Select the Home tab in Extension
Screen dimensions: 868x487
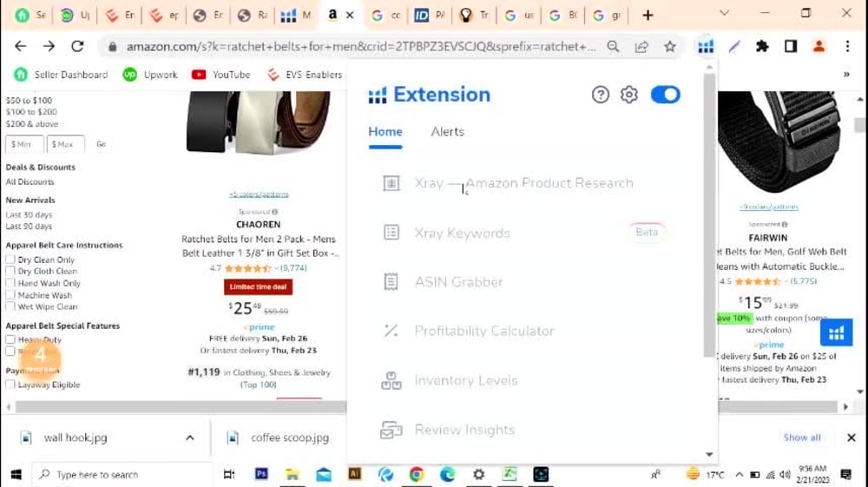pyautogui.click(x=385, y=132)
